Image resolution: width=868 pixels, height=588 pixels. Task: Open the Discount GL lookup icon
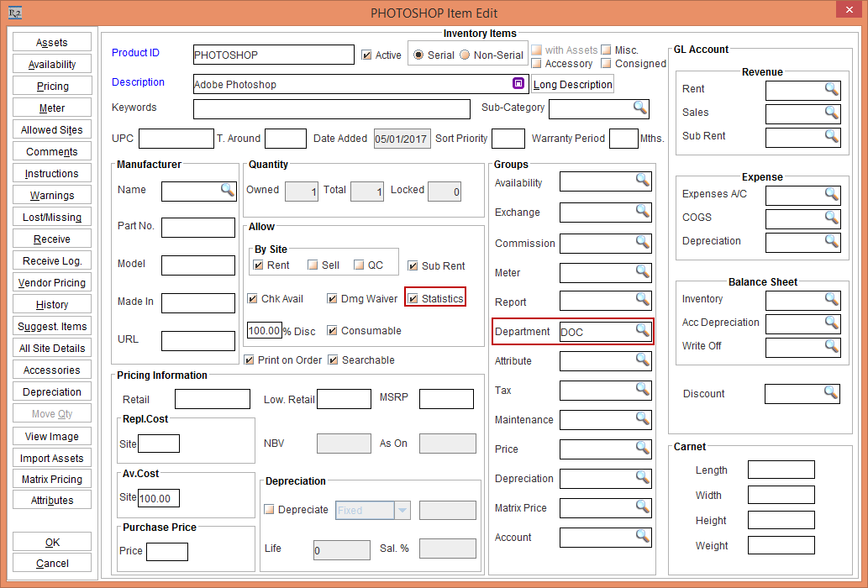tap(830, 393)
